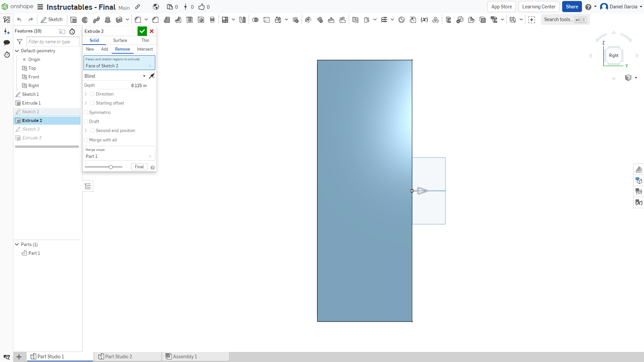The width and height of the screenshot is (644, 362).
Task: Select the Loft tool
Action: coord(107,19)
